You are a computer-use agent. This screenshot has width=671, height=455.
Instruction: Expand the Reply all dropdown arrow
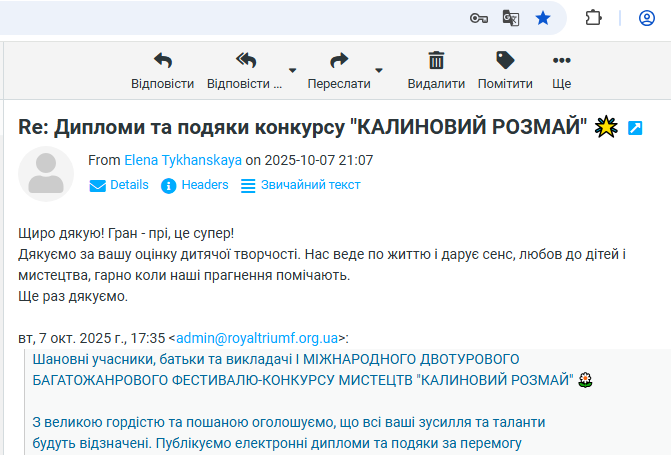pos(292,71)
